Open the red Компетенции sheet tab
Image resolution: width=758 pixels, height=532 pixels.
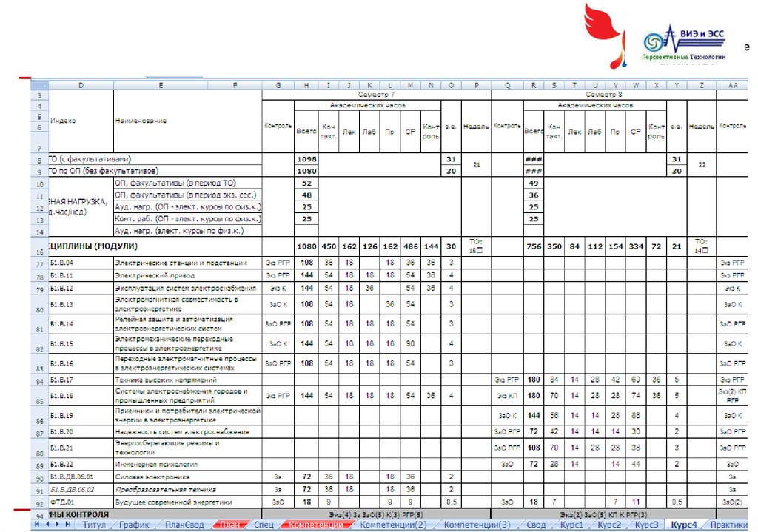pyautogui.click(x=315, y=525)
